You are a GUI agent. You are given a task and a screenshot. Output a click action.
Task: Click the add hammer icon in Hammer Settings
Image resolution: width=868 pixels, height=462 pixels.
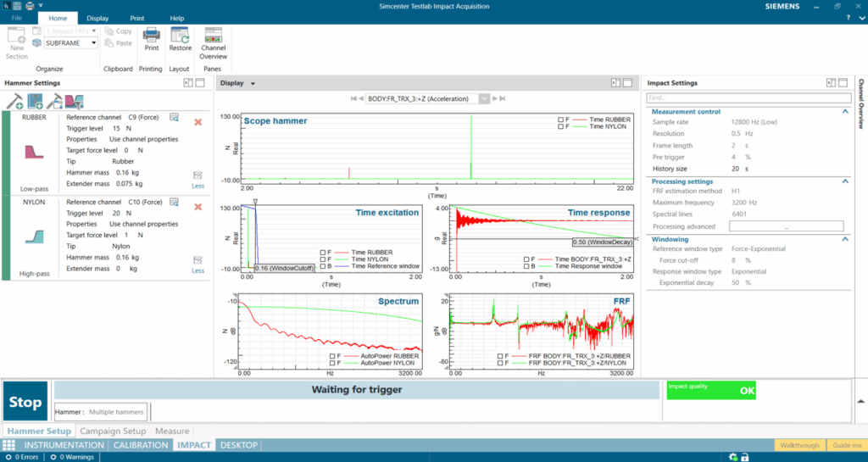click(14, 102)
